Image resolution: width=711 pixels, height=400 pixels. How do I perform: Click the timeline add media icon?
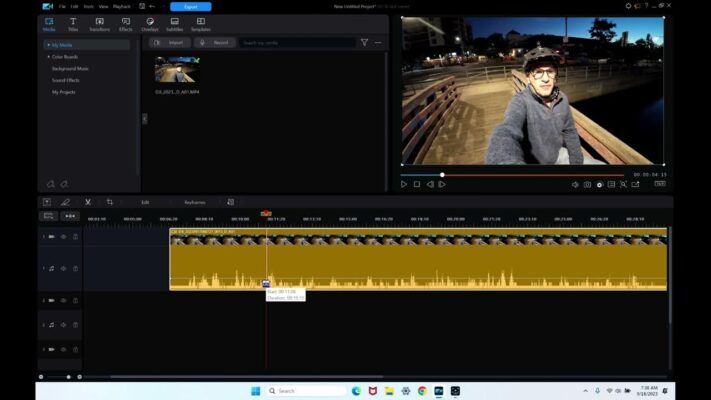(x=47, y=202)
